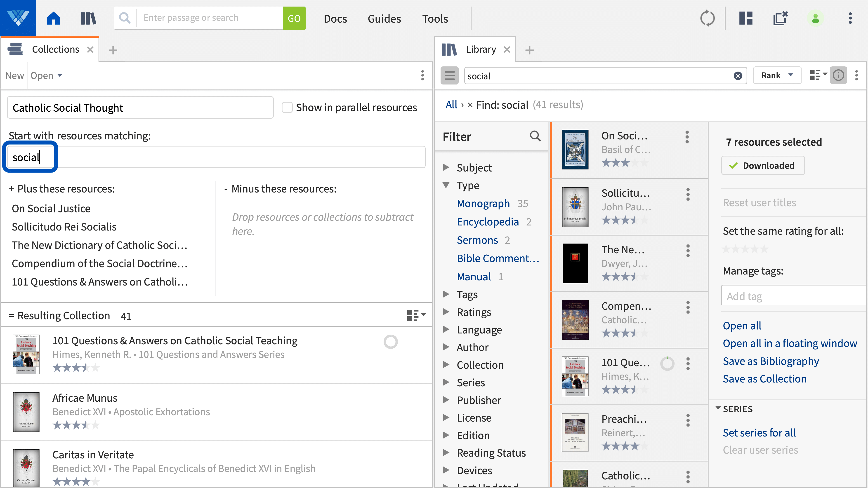Open the Layouts icon
Viewport: 868px width, 488px height.
(x=746, y=18)
